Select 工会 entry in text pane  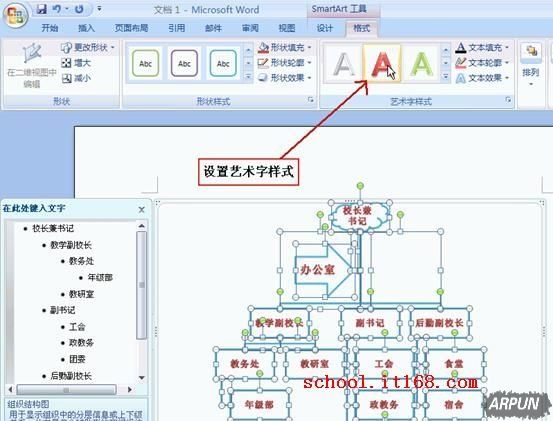tap(77, 327)
